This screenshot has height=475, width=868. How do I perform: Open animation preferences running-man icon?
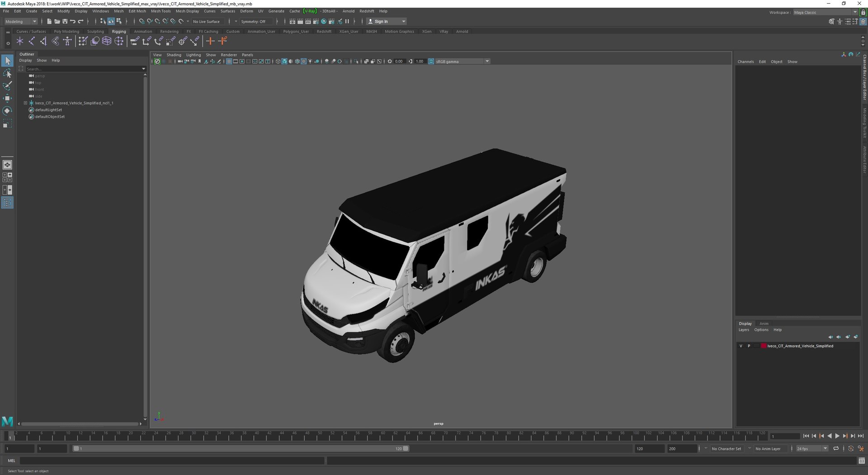[x=861, y=449]
